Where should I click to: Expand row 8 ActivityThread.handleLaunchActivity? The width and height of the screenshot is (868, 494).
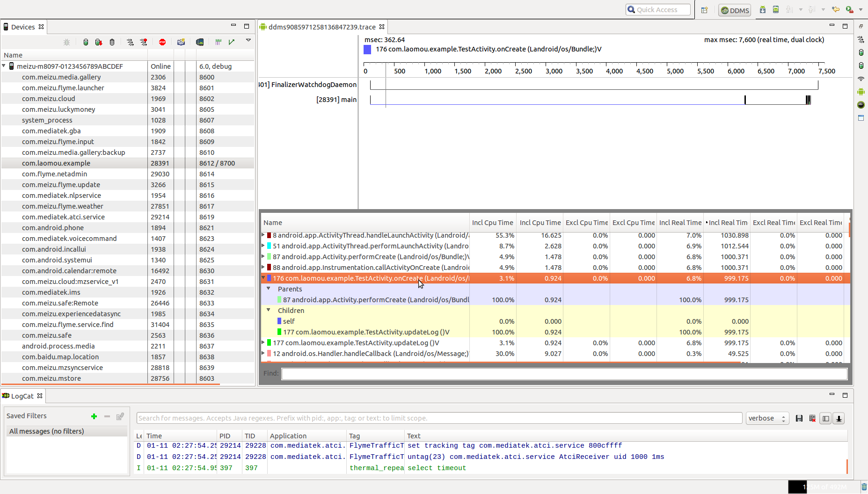pyautogui.click(x=263, y=235)
